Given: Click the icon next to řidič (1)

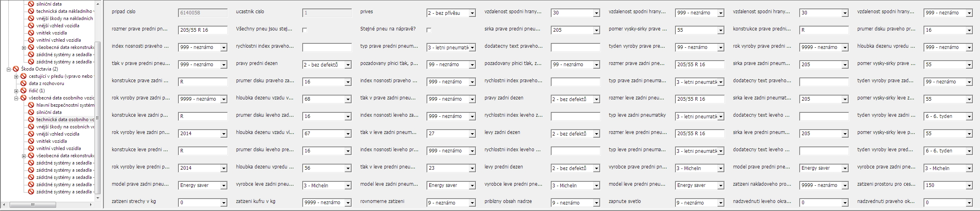Looking at the screenshot, I should pos(24,91).
